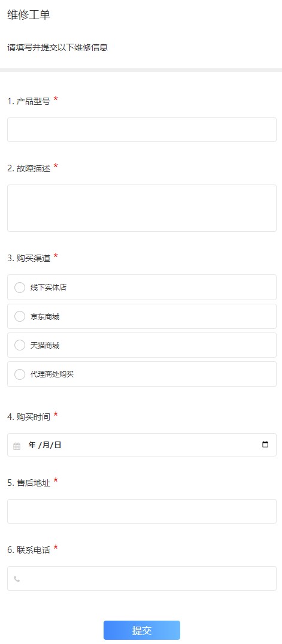The height and width of the screenshot is (644, 282).
Task: Focus the 售后地址 input field
Action: coord(142,512)
